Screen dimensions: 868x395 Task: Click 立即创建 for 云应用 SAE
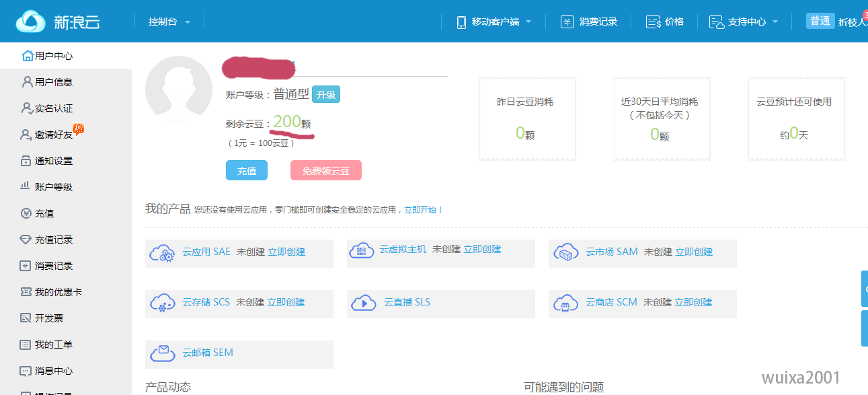click(x=286, y=252)
